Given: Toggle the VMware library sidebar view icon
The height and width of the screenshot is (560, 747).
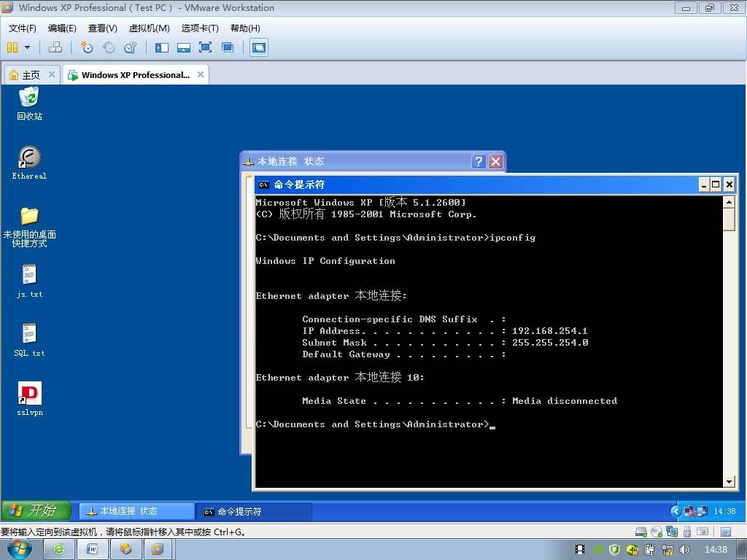Looking at the screenshot, I should coord(161,47).
